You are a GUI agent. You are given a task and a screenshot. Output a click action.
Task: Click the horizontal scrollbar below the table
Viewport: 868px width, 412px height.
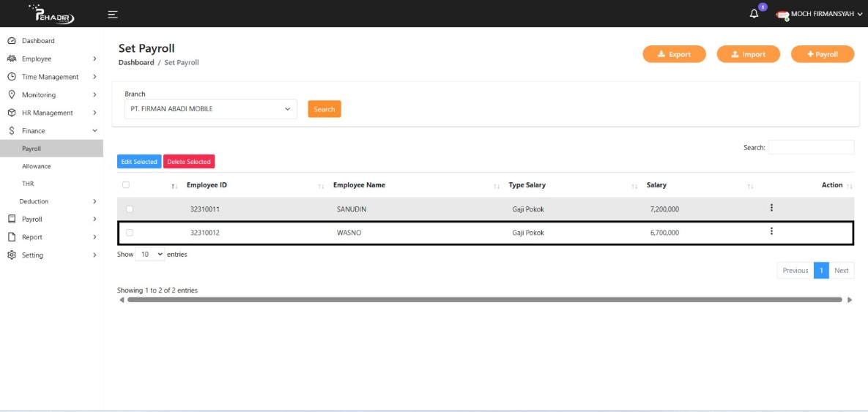coord(484,299)
